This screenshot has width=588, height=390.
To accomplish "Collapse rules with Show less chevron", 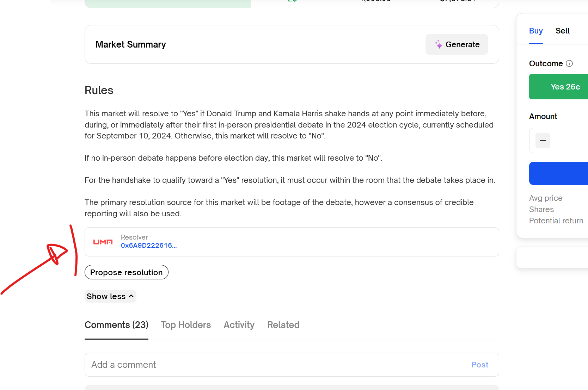I will pyautogui.click(x=131, y=296).
